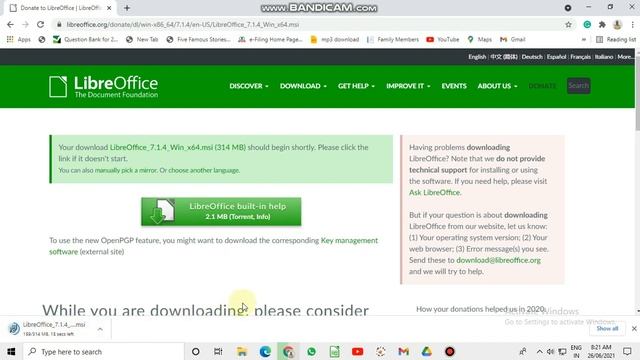Click the browser forward arrow
Screen dimensions: 640x360
click(25, 24)
